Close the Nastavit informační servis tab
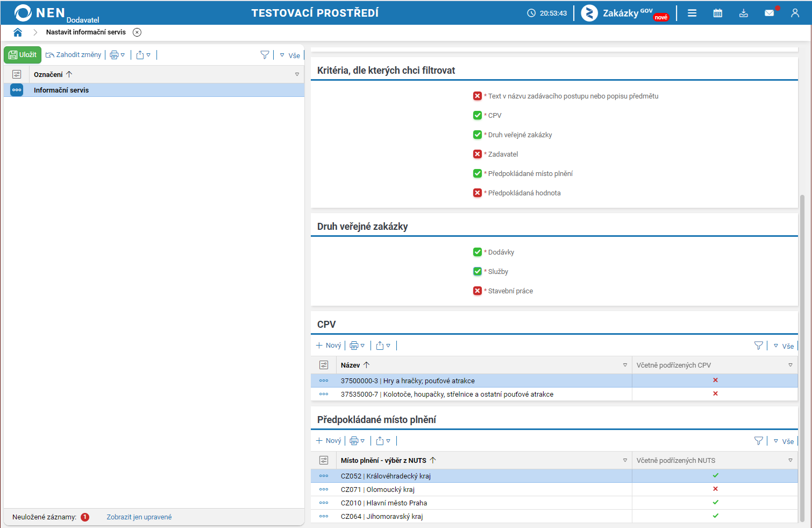812x528 pixels. (x=137, y=32)
